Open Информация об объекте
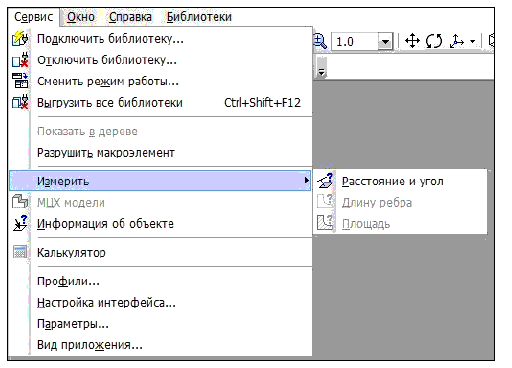The image size is (512, 368). (161, 224)
